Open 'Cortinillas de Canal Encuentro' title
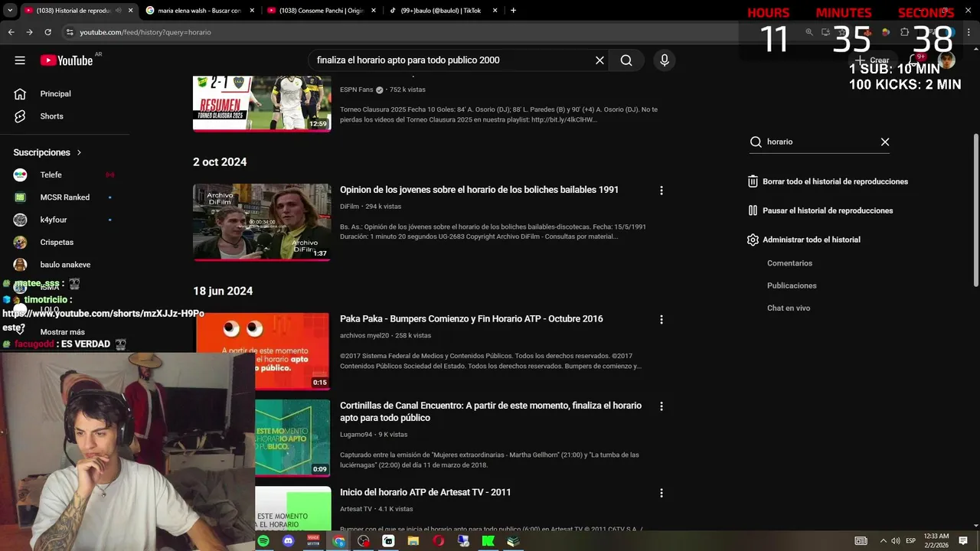 click(491, 412)
